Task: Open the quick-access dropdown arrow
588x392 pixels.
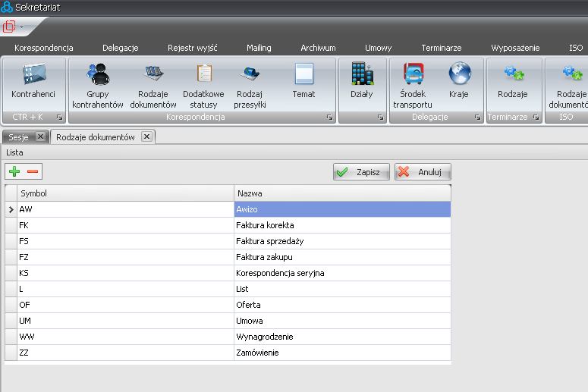Action: (21, 27)
